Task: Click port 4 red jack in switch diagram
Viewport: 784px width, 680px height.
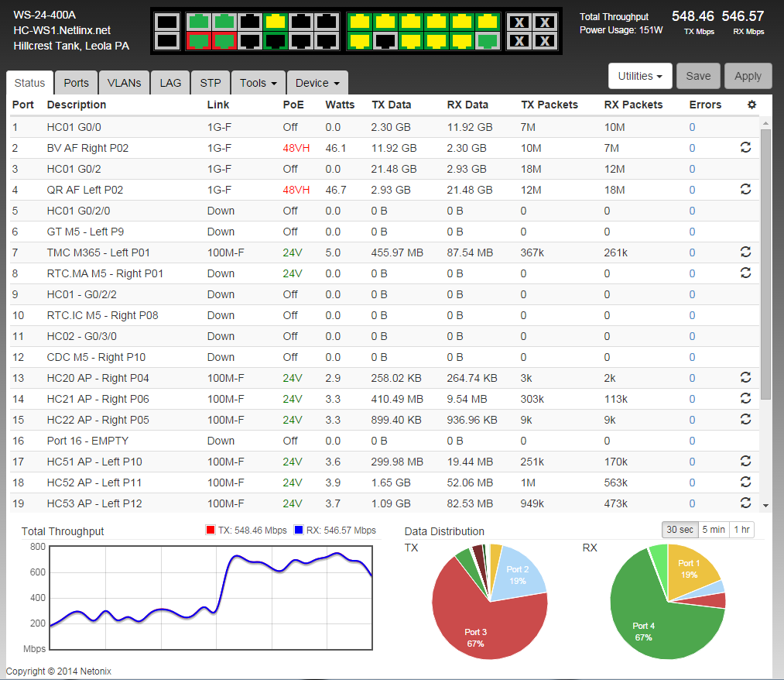Action: click(224, 41)
